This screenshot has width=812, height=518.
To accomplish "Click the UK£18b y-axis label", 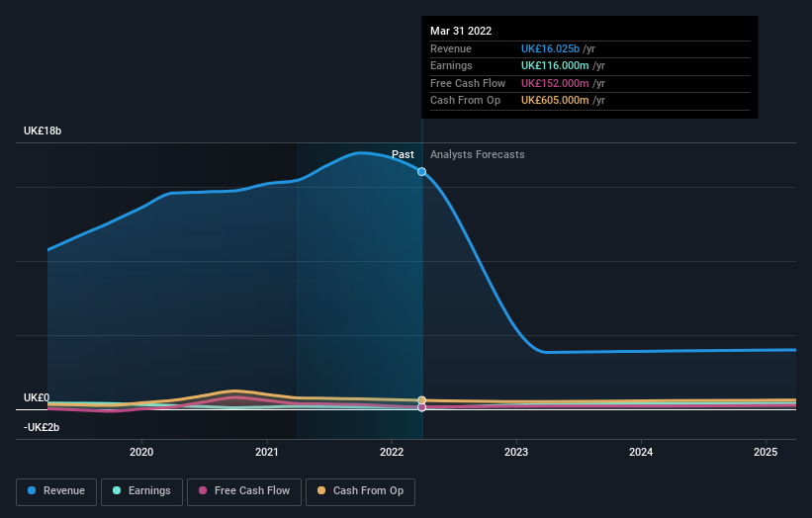I will click(43, 130).
